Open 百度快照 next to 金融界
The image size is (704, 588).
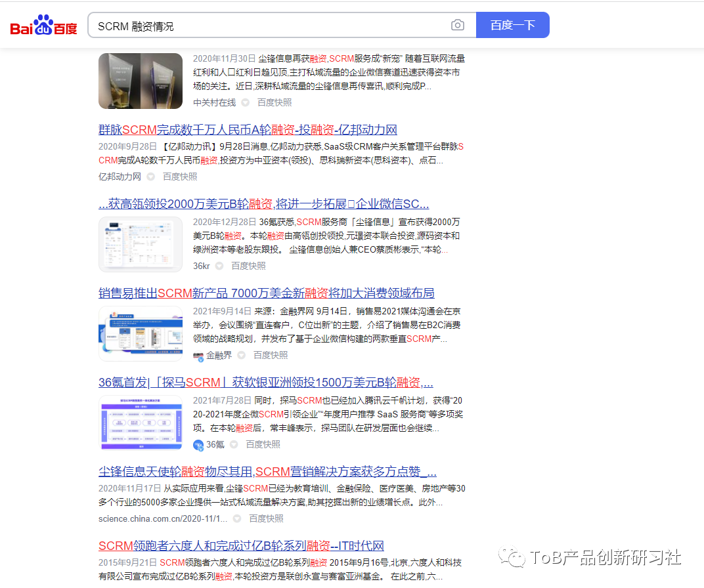pos(271,355)
